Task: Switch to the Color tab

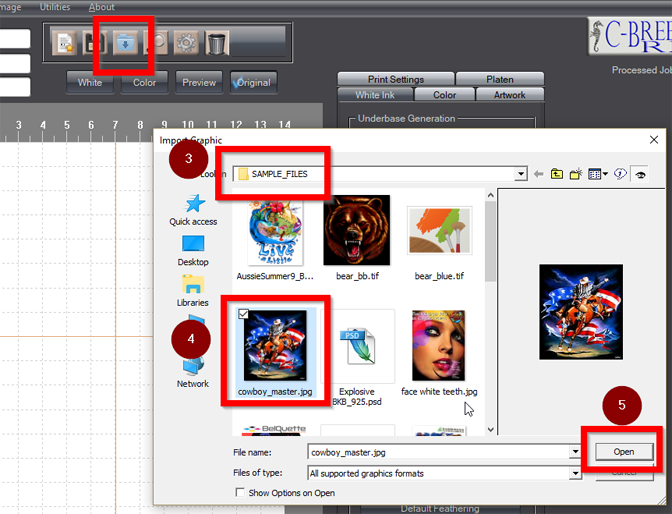Action: [x=444, y=95]
